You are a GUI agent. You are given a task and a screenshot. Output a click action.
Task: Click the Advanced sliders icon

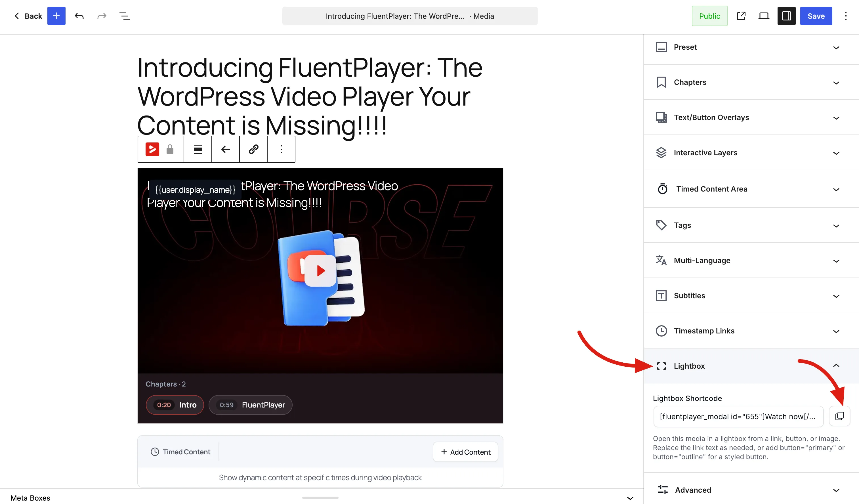coord(663,490)
